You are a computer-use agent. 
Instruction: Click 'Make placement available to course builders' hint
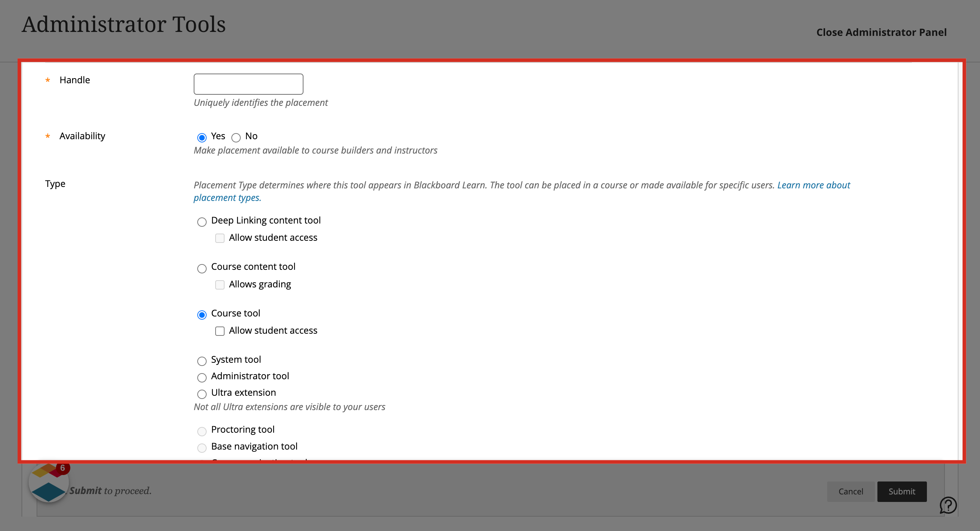[315, 150]
